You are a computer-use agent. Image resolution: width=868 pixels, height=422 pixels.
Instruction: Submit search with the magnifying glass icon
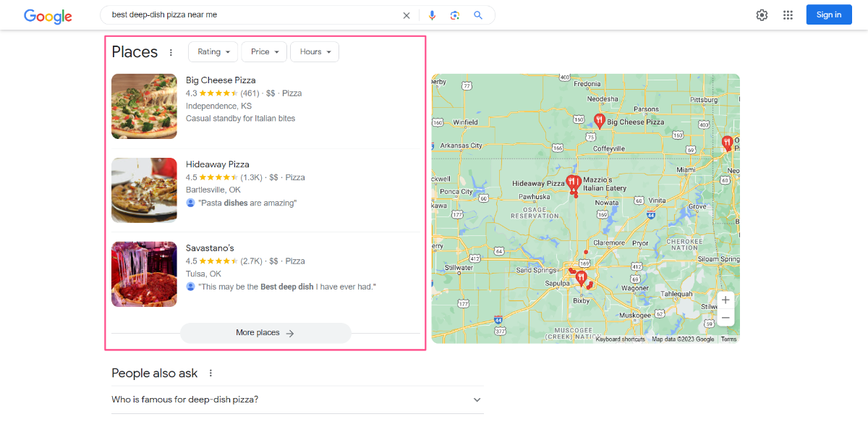[x=478, y=15]
